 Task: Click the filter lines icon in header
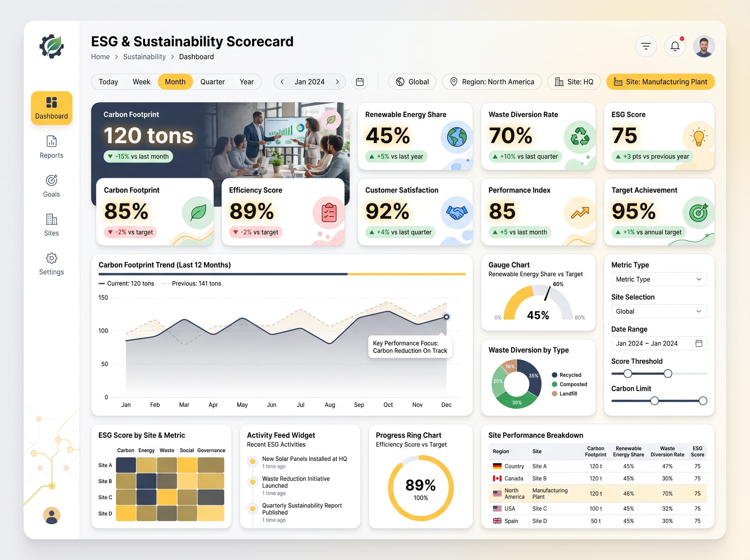[x=646, y=47]
